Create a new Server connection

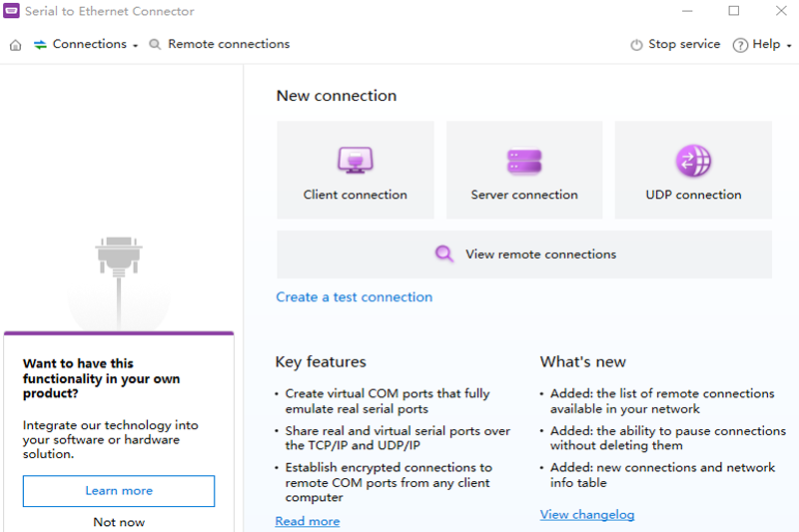pos(524,170)
